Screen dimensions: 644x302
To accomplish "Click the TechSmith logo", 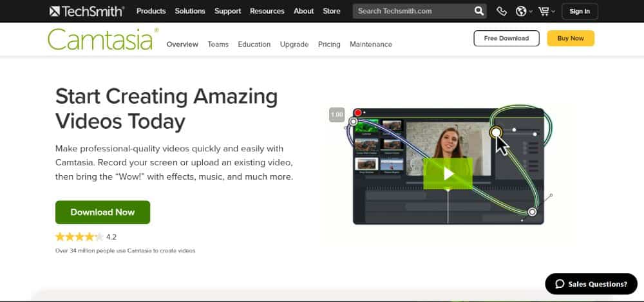I will coord(87,11).
